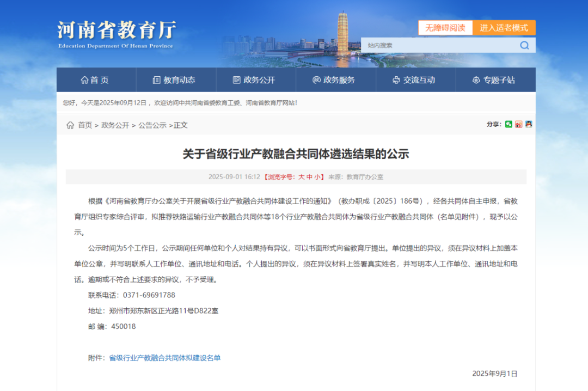The image size is (588, 391).
Task: Click the address line 郑州市郑东新区正光路11号D822室
Action: coord(163,311)
